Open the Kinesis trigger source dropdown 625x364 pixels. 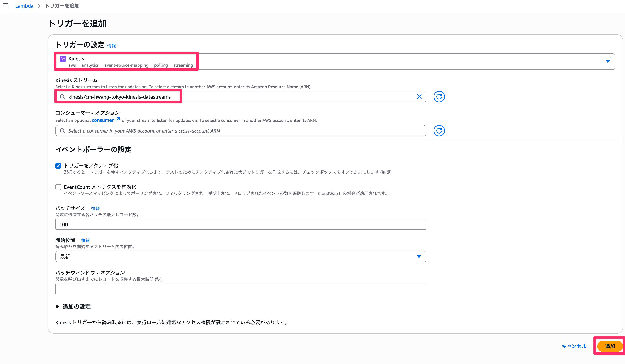click(x=608, y=62)
